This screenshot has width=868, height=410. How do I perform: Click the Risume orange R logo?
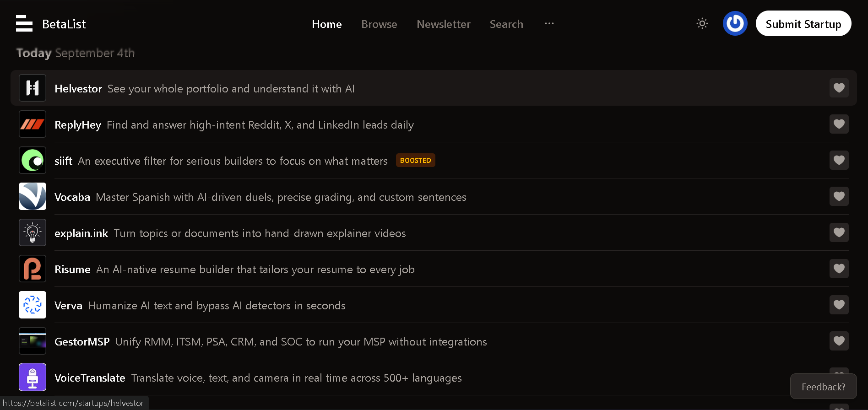[33, 269]
